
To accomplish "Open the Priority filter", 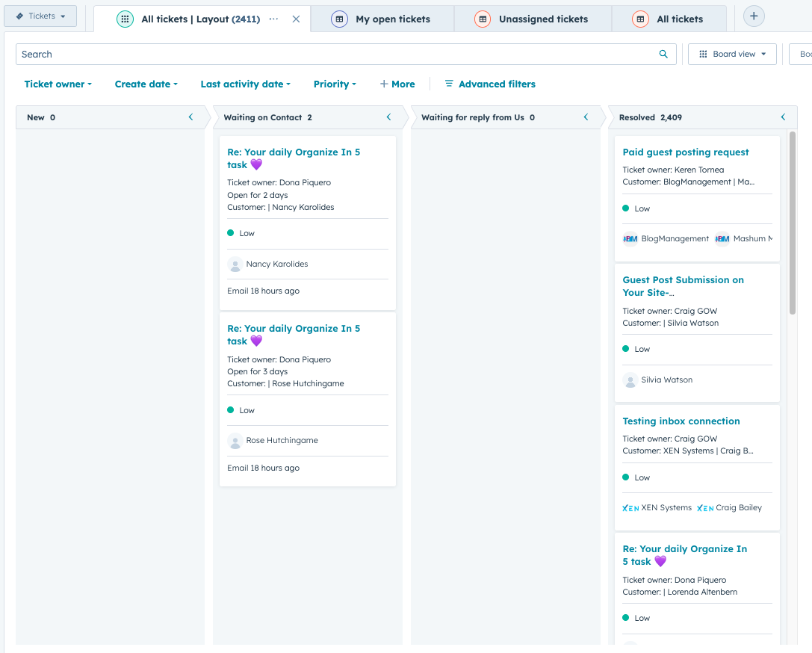I will pos(335,84).
